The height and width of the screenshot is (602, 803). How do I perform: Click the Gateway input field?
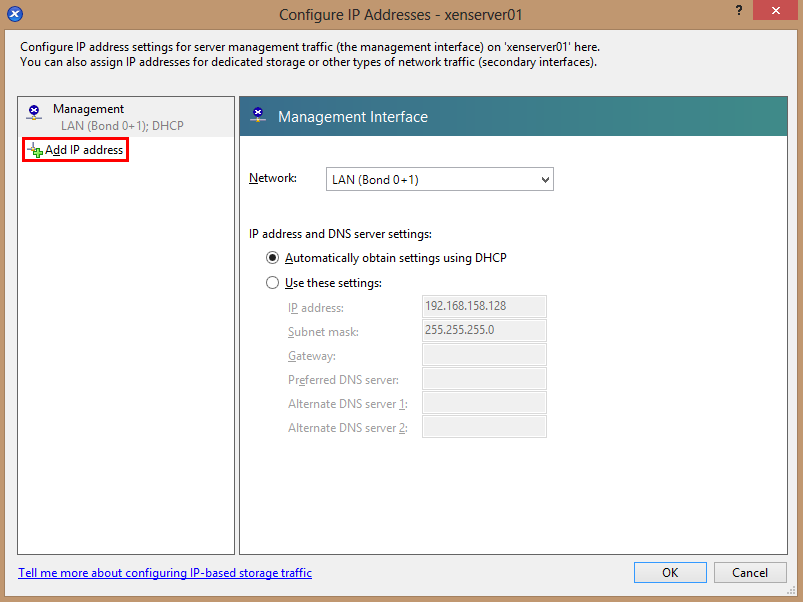484,355
